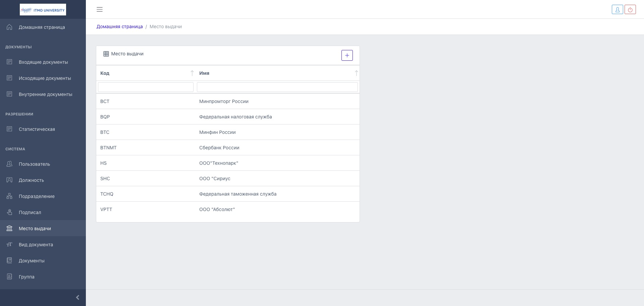Viewport: 644px width, 306px height.
Task: Click the red power logout icon
Action: click(630, 10)
